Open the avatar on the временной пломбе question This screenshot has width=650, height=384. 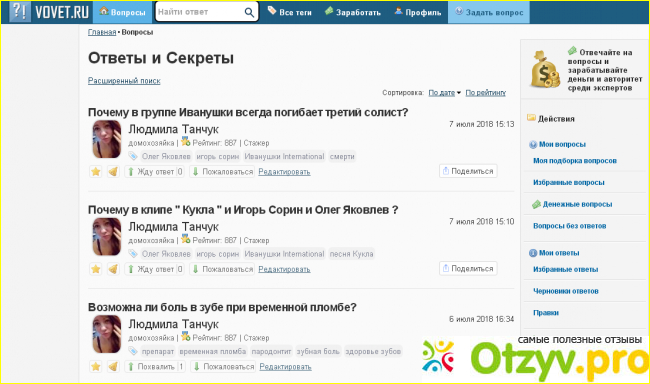[x=107, y=334]
